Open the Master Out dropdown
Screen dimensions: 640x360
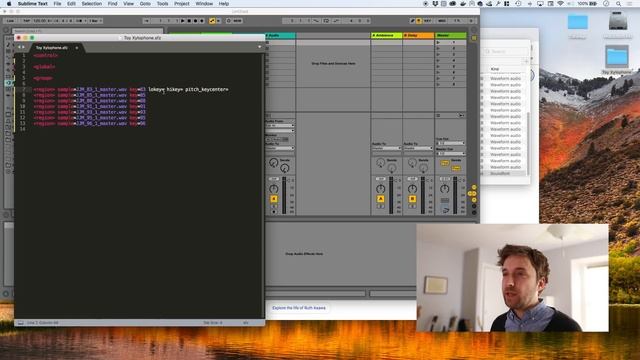click(451, 153)
